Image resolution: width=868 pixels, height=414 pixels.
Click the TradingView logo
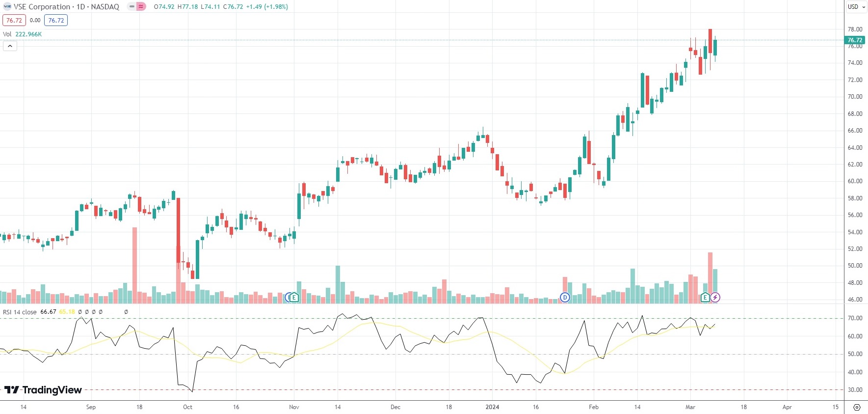(43, 390)
